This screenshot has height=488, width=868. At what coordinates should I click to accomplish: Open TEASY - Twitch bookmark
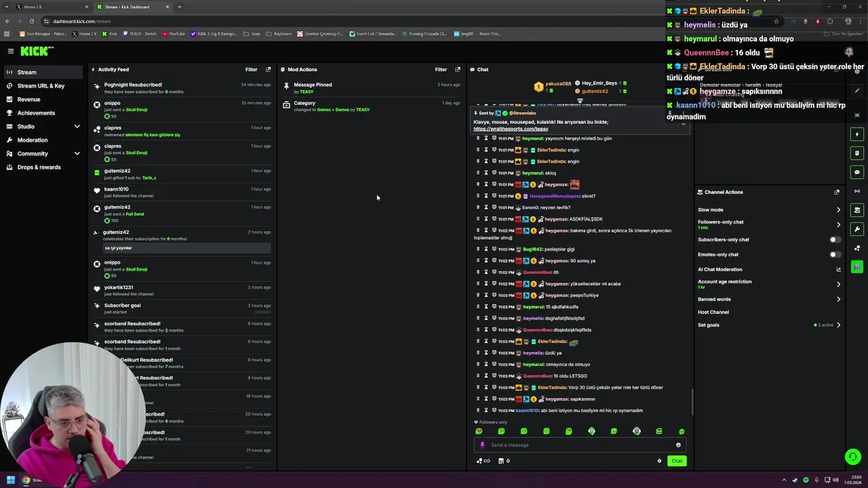coord(140,33)
